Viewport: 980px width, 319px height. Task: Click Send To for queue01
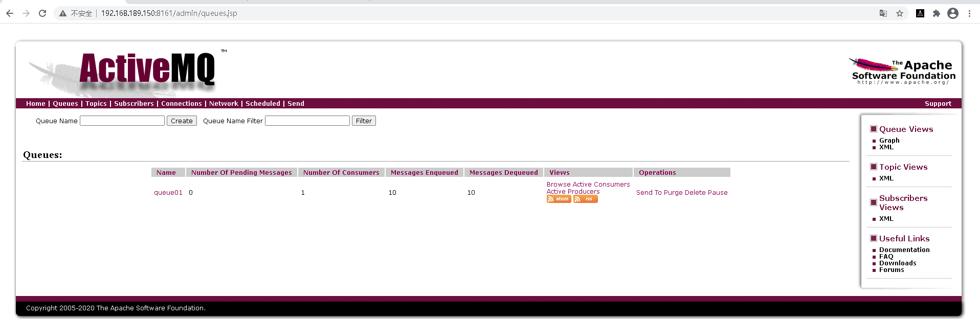coord(649,192)
